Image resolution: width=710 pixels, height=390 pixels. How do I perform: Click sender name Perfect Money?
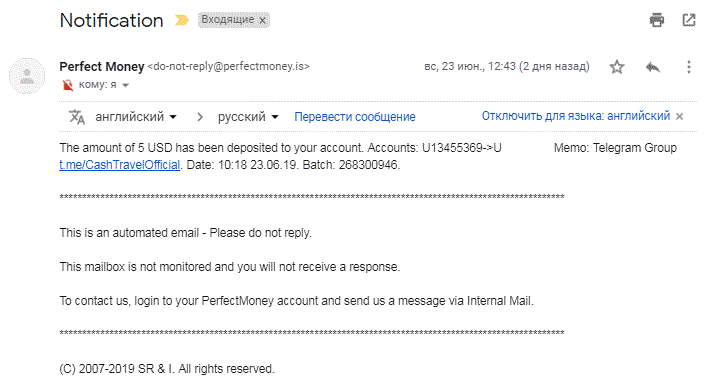[102, 67]
